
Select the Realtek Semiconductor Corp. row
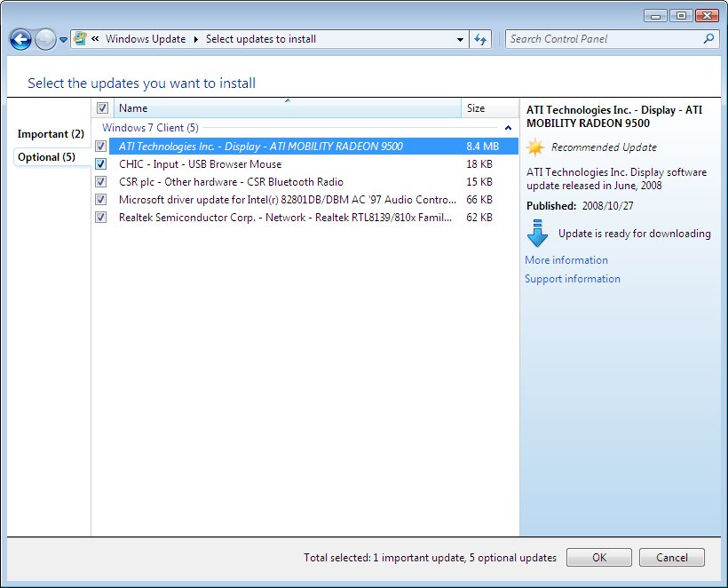click(314, 217)
